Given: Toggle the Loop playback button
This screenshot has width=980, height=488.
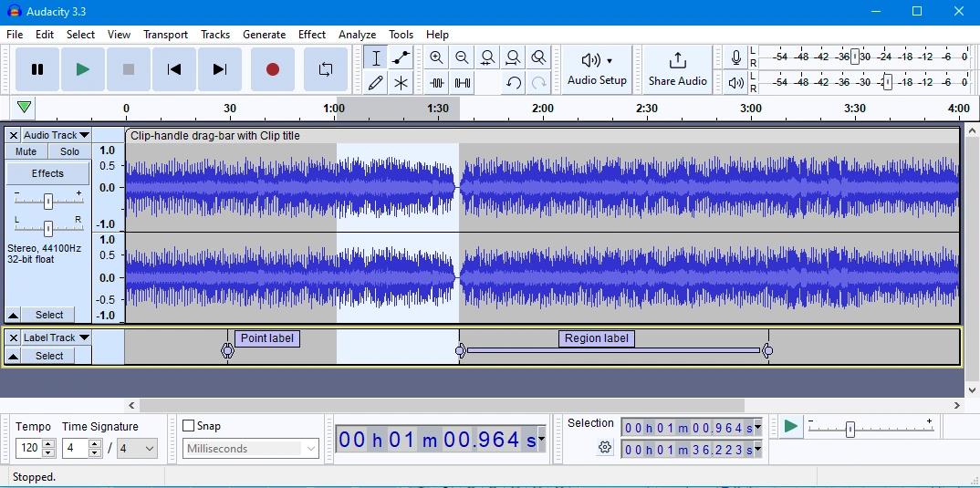Looking at the screenshot, I should click(x=326, y=69).
